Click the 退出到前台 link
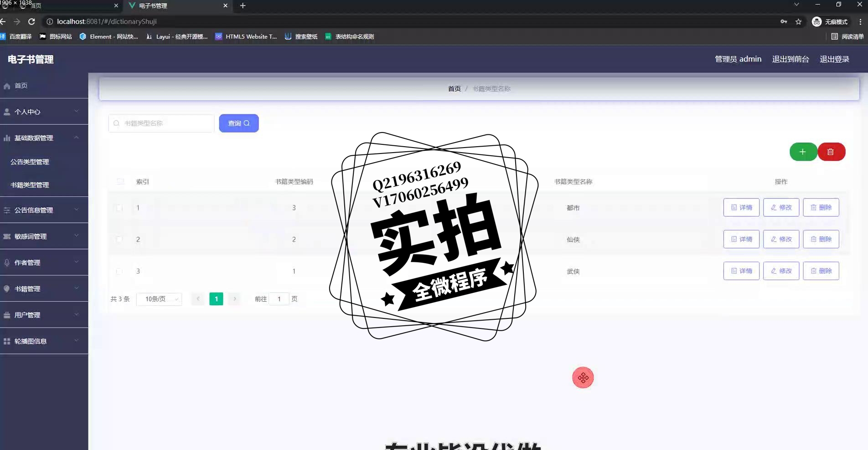The height and width of the screenshot is (450, 868). point(790,59)
